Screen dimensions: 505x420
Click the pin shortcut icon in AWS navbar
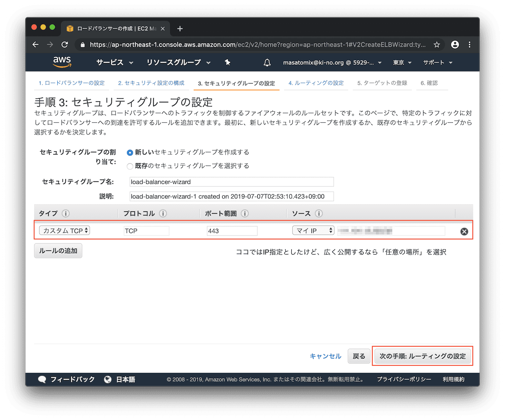[227, 62]
